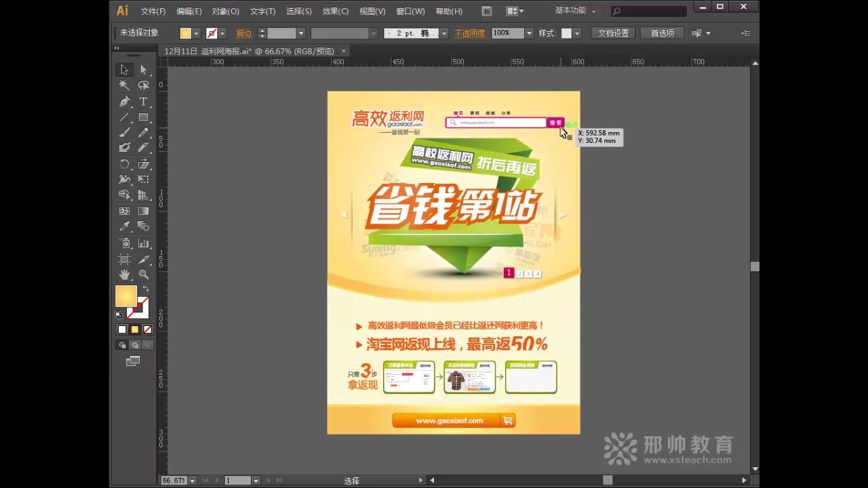Open Adobe Bridge via Br icon
Viewport: 868px width, 488px height.
click(486, 11)
